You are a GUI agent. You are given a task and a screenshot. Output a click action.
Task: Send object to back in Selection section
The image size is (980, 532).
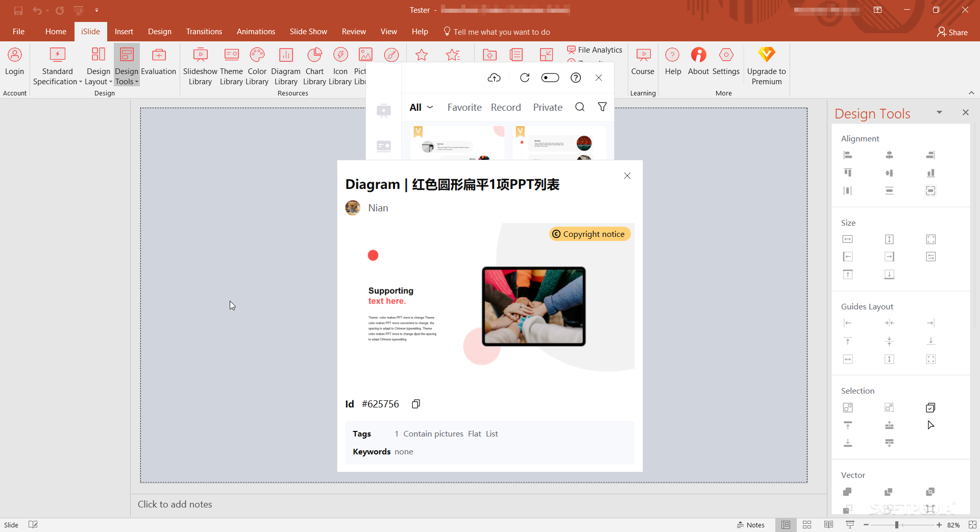coord(848,443)
